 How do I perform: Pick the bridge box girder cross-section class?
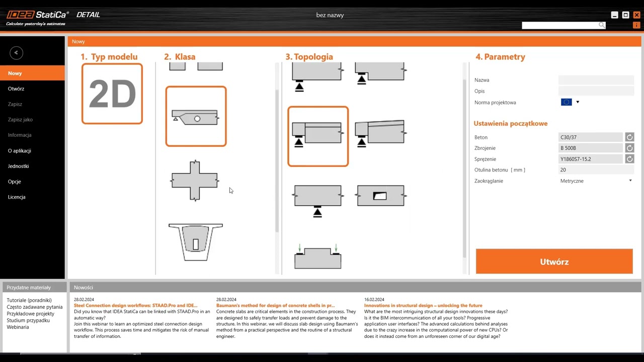pos(196,242)
